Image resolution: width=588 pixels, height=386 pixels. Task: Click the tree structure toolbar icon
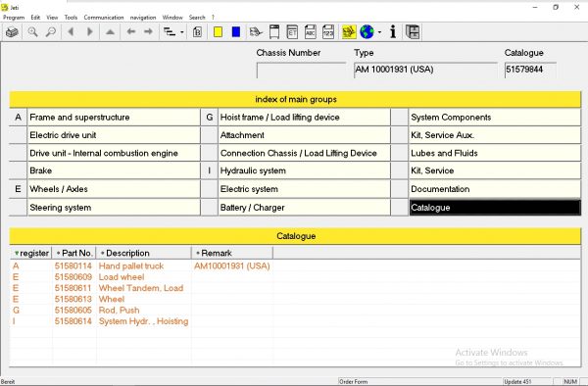(x=170, y=32)
